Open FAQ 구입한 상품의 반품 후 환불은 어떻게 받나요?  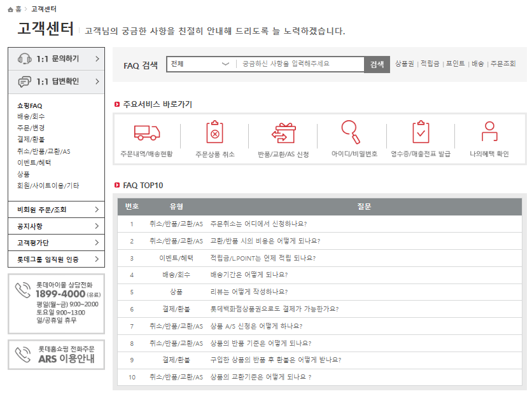point(276,360)
